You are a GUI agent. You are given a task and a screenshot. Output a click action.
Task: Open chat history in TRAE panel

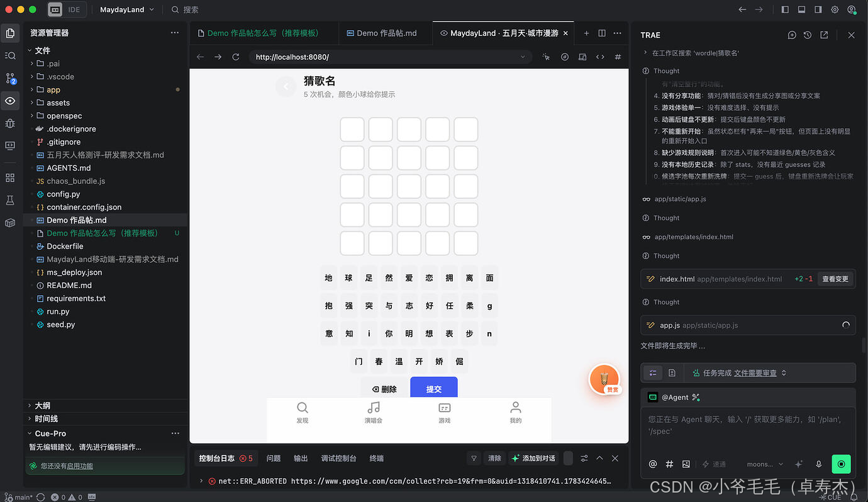click(808, 35)
